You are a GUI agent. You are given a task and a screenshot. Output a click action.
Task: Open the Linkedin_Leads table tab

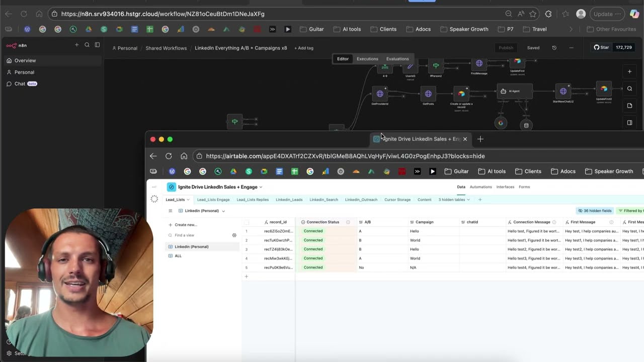click(x=289, y=200)
